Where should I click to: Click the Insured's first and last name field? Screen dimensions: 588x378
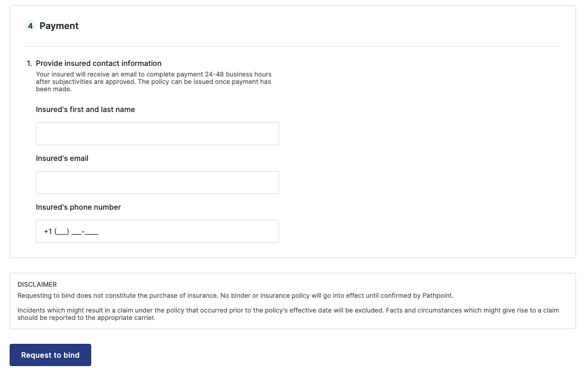click(x=157, y=134)
